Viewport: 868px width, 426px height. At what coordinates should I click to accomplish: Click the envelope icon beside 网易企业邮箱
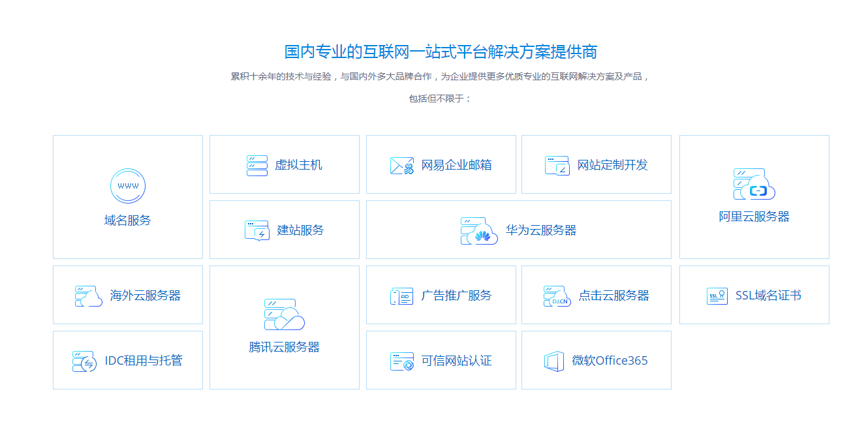(402, 166)
